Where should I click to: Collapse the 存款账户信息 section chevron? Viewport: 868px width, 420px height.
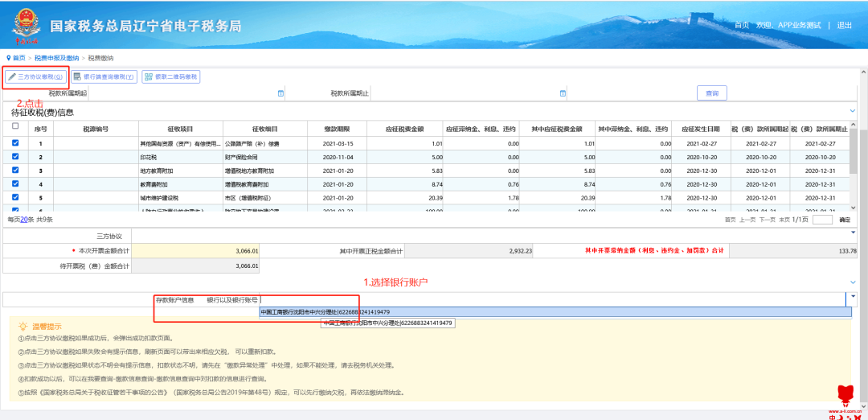853,282
